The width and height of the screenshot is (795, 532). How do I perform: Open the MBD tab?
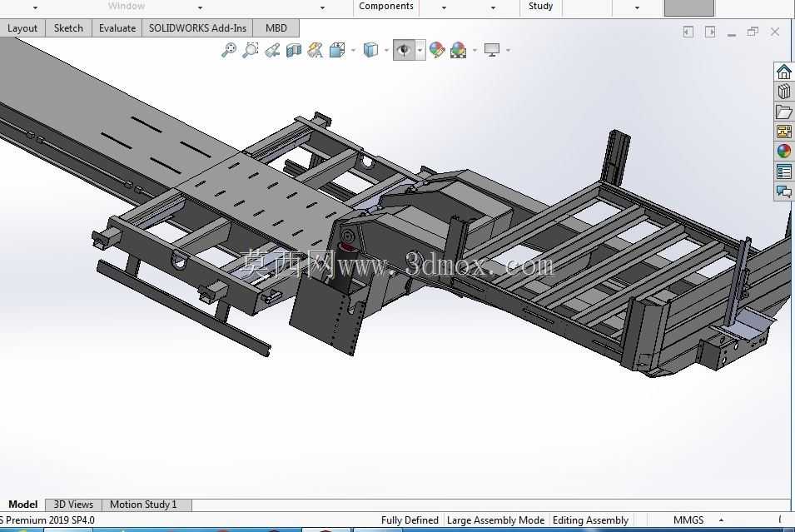[276, 28]
